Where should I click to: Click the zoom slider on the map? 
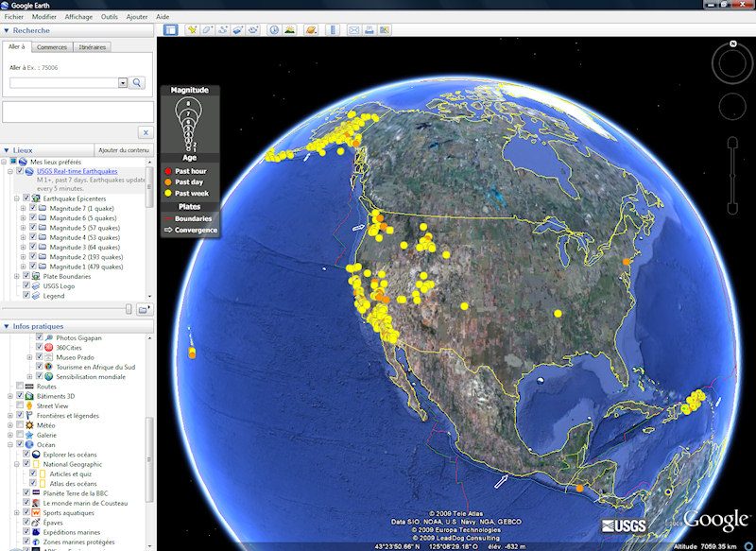pyautogui.click(x=732, y=176)
